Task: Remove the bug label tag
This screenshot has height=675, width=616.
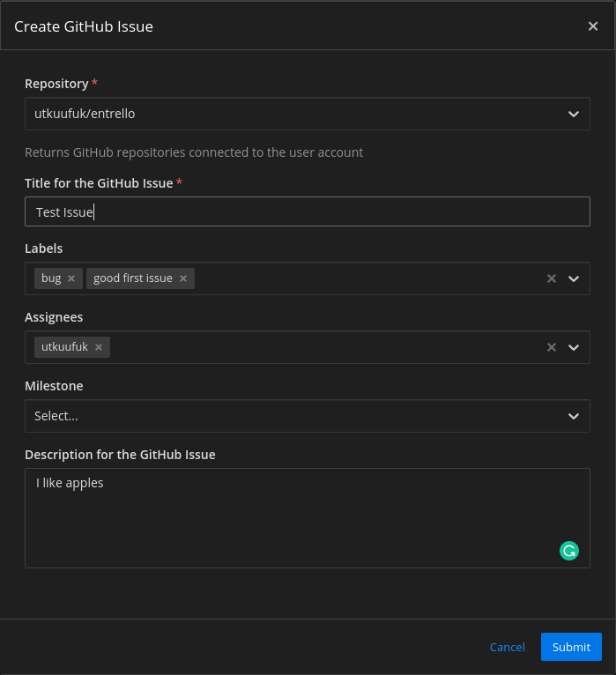Action: click(x=71, y=278)
